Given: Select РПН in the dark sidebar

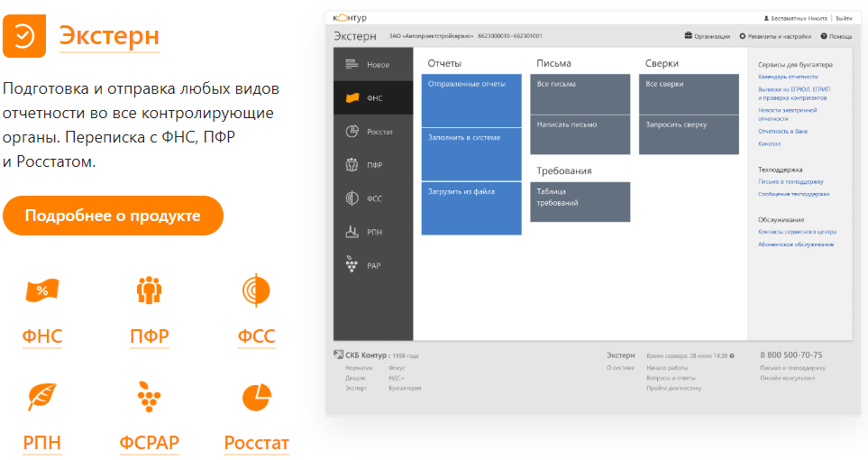Looking at the screenshot, I should click(x=373, y=232).
